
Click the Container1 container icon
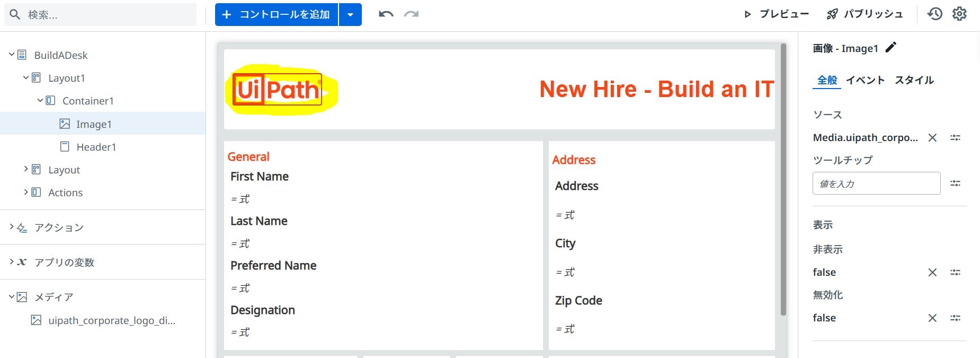[x=50, y=100]
